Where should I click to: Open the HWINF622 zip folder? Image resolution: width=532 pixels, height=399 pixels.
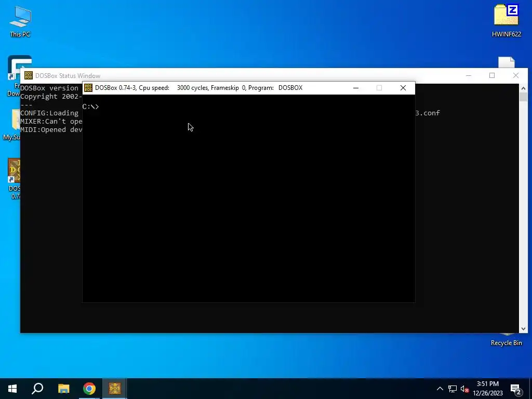[506, 20]
